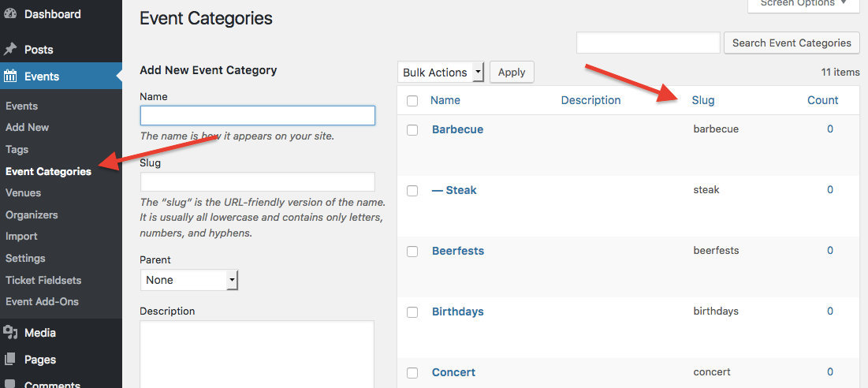Click the Events calendar icon
Image resolution: width=868 pixels, height=388 pixels.
10,76
